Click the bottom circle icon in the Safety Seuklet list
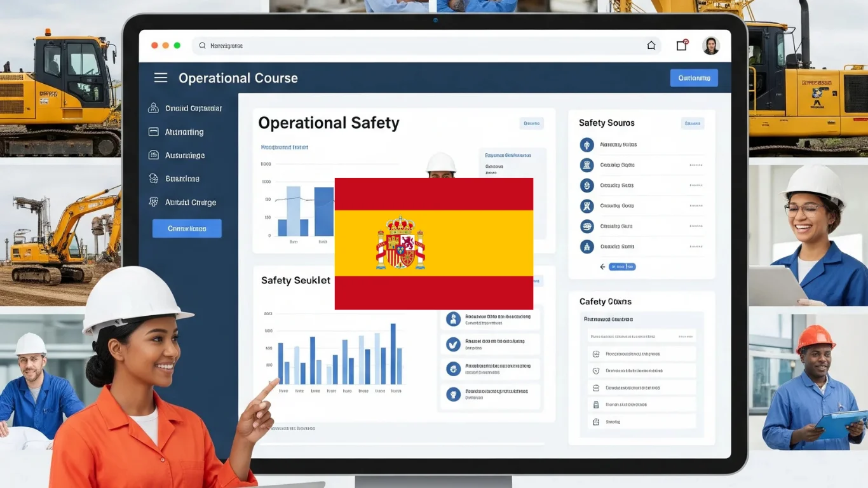 [453, 394]
